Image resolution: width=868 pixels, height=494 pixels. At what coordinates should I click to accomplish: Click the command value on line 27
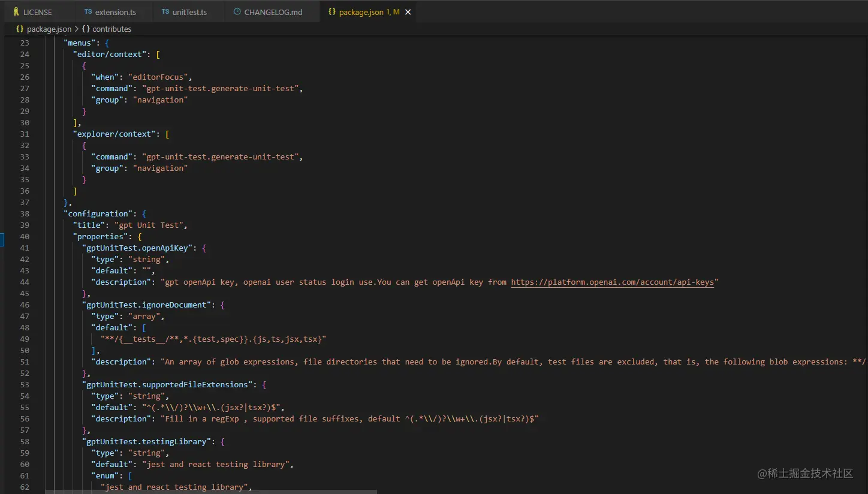coord(220,88)
